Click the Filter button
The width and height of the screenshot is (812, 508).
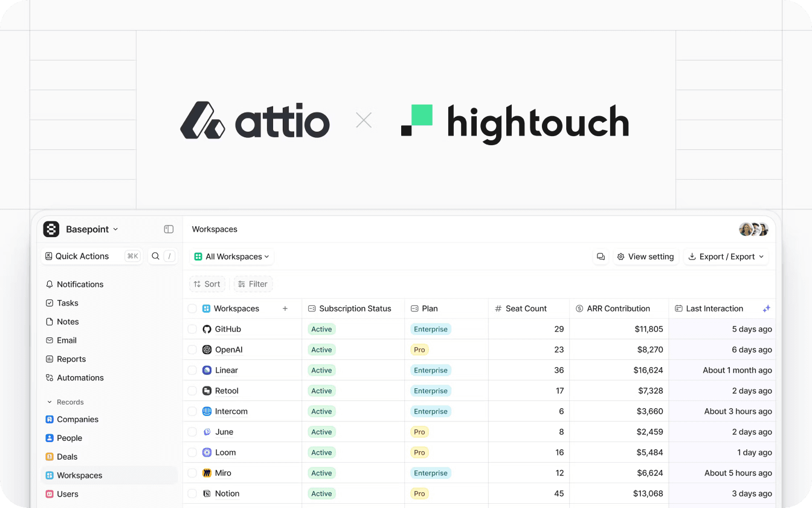(x=253, y=284)
